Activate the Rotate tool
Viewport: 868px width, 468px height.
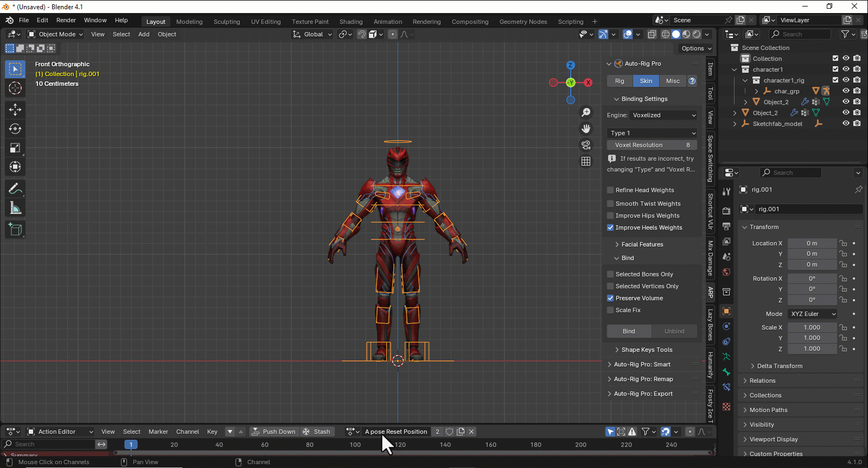click(x=15, y=129)
